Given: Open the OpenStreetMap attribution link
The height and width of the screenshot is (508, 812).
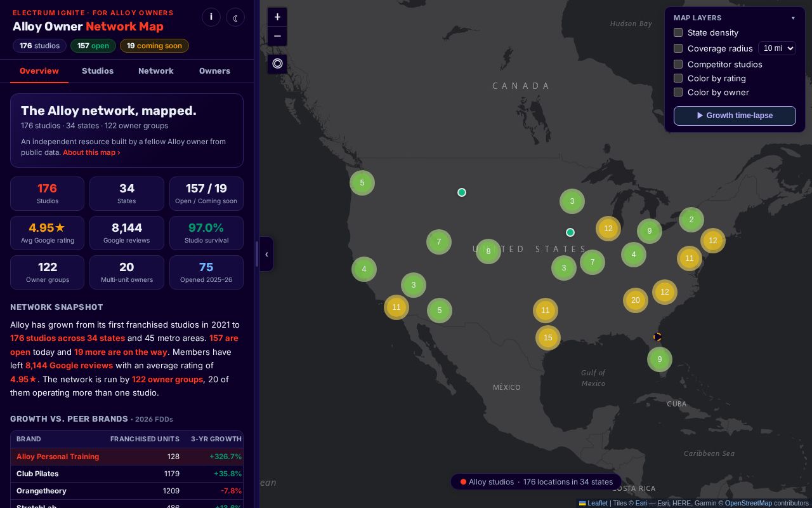Looking at the screenshot, I should click(x=749, y=503).
